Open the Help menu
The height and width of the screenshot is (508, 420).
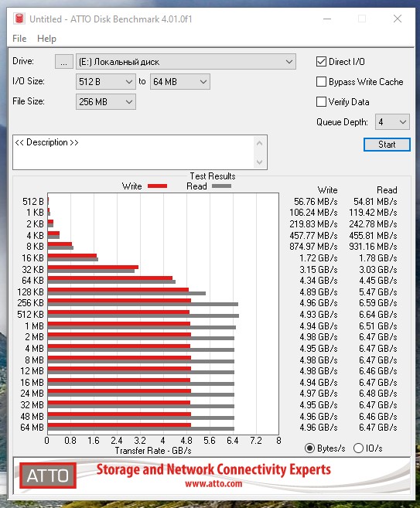(x=46, y=38)
